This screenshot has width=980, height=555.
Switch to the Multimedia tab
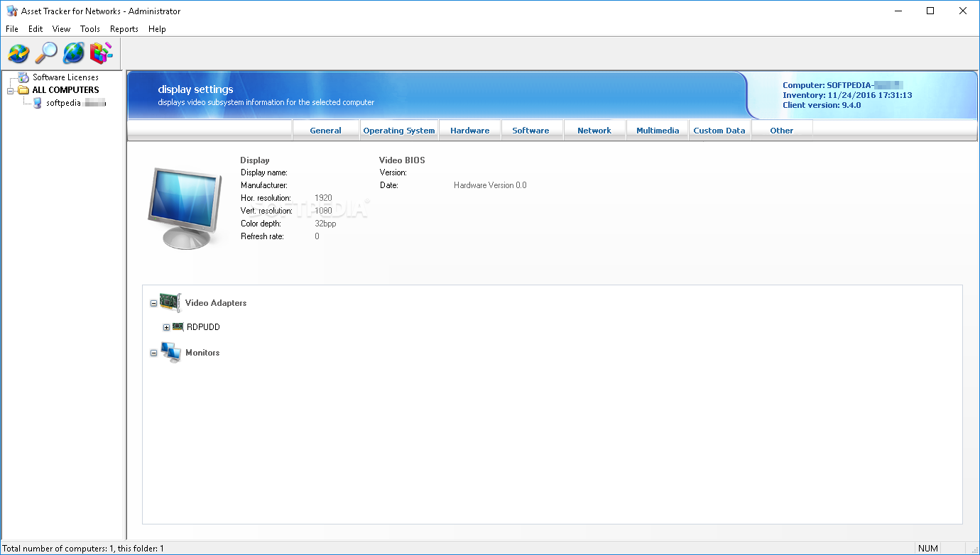pyautogui.click(x=658, y=131)
